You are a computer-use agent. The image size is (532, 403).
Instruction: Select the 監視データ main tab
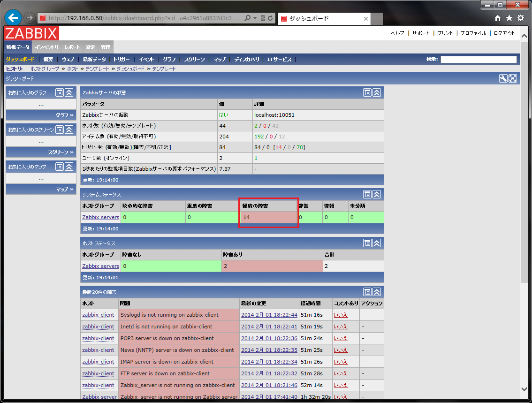pos(18,47)
